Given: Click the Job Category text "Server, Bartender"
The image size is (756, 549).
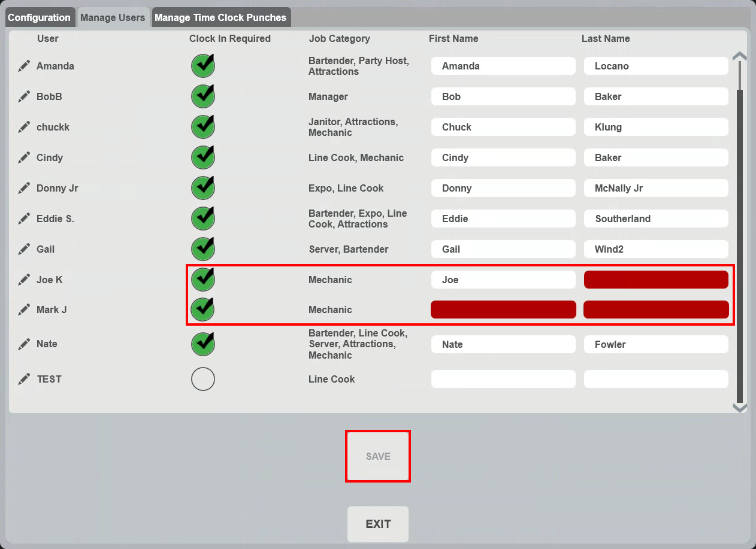Looking at the screenshot, I should point(349,249).
